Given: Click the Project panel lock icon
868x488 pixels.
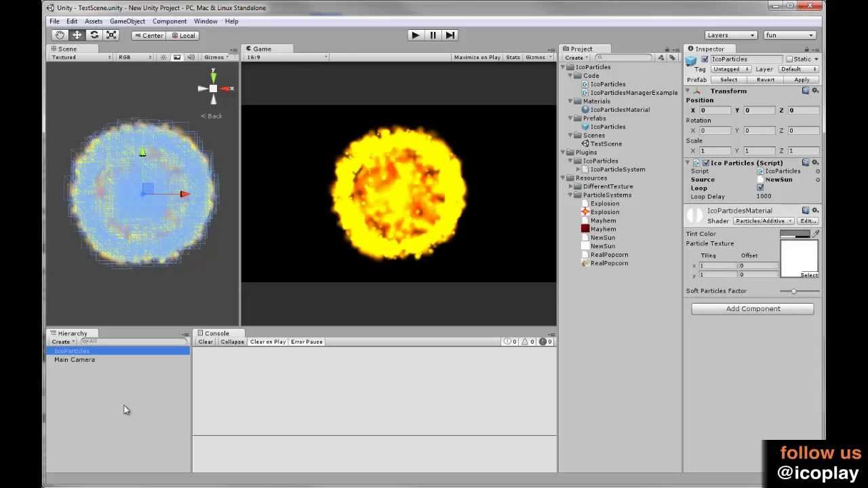Looking at the screenshot, I should (667, 49).
